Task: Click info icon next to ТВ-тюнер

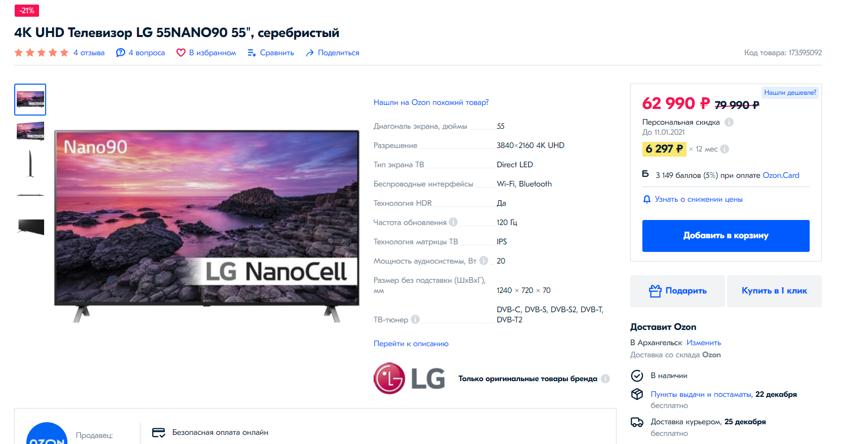Action: 415,319
